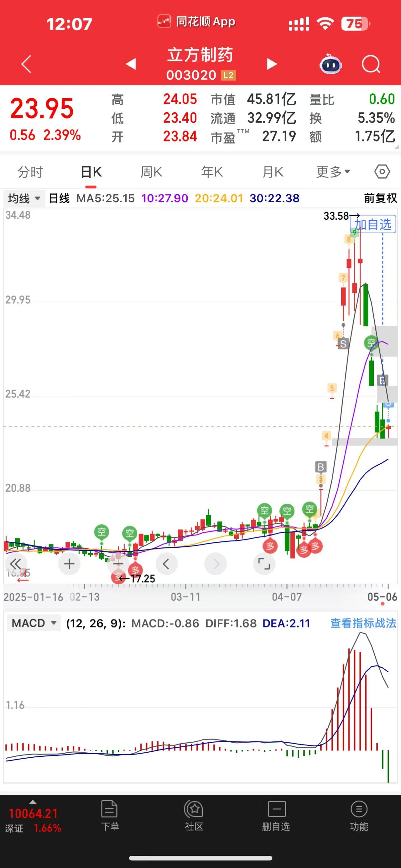The height and width of the screenshot is (868, 401).
Task: Open the 均线 indicator dropdown
Action: [24, 198]
